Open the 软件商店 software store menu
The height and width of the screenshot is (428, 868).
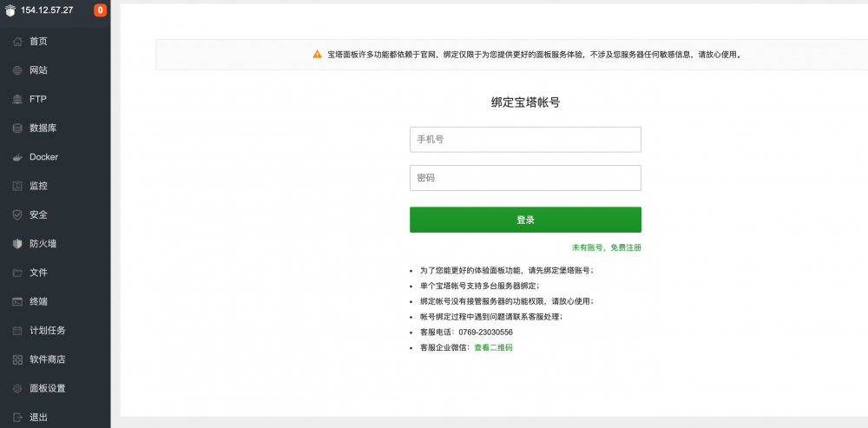point(47,359)
